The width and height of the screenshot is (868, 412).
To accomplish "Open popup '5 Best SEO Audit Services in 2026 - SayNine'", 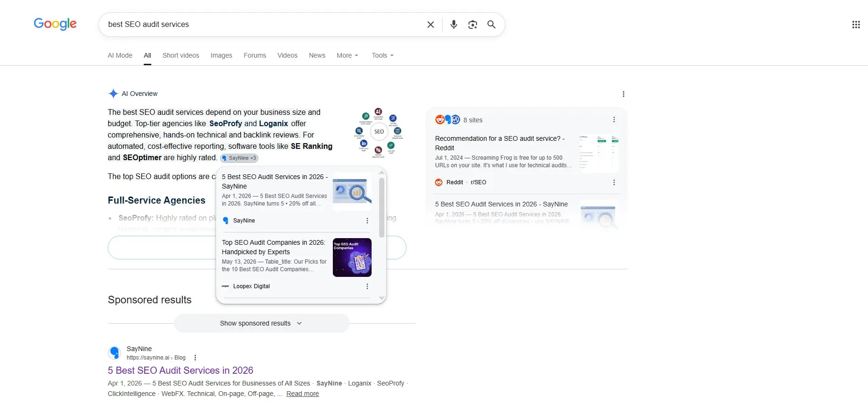I will point(275,181).
